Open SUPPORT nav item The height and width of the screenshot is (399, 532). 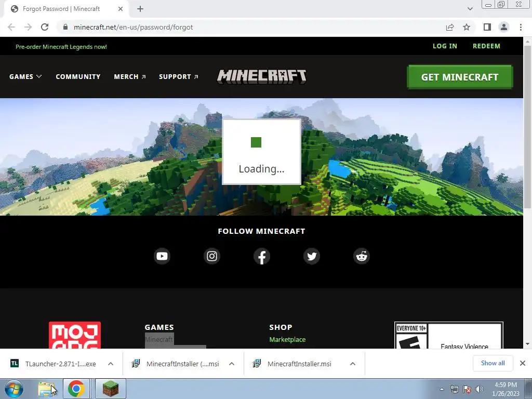179,77
